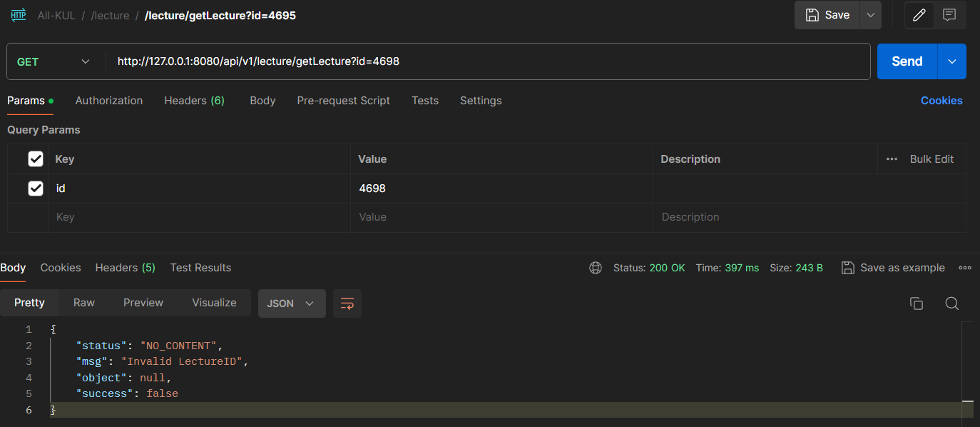Open the response Cookies tab
980x427 pixels.
coord(61,268)
